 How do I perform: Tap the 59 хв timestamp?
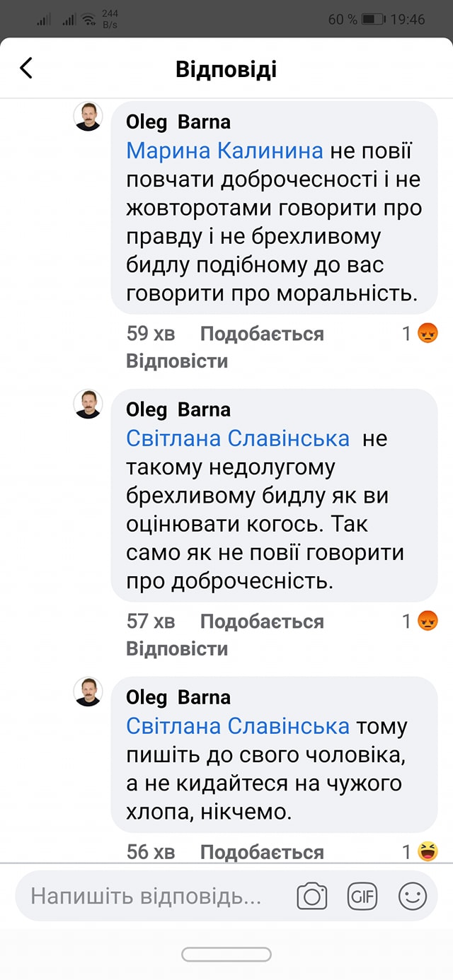(x=149, y=333)
